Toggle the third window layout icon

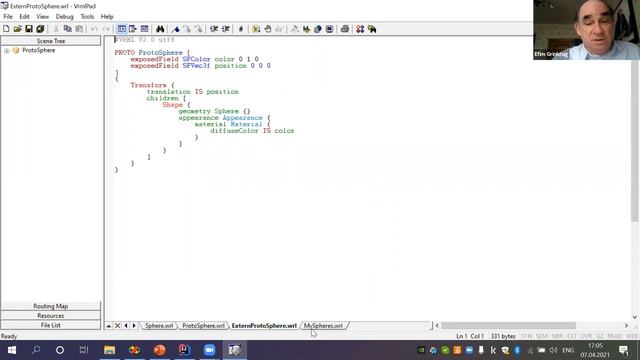pos(144,29)
